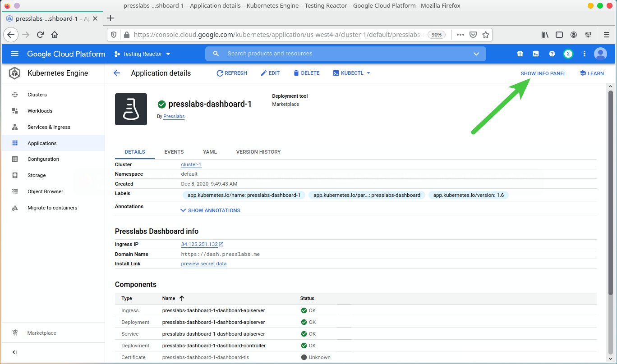Click the Google Cloud Platform title

[66, 54]
